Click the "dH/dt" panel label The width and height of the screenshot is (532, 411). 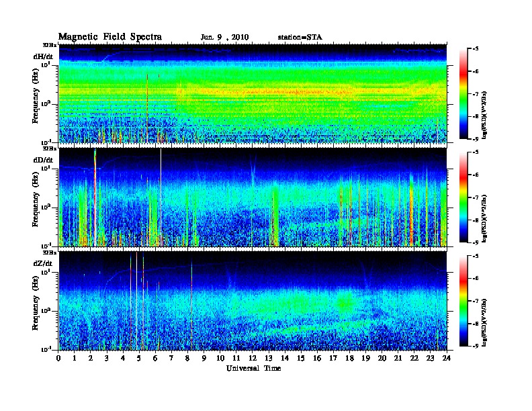[43, 56]
